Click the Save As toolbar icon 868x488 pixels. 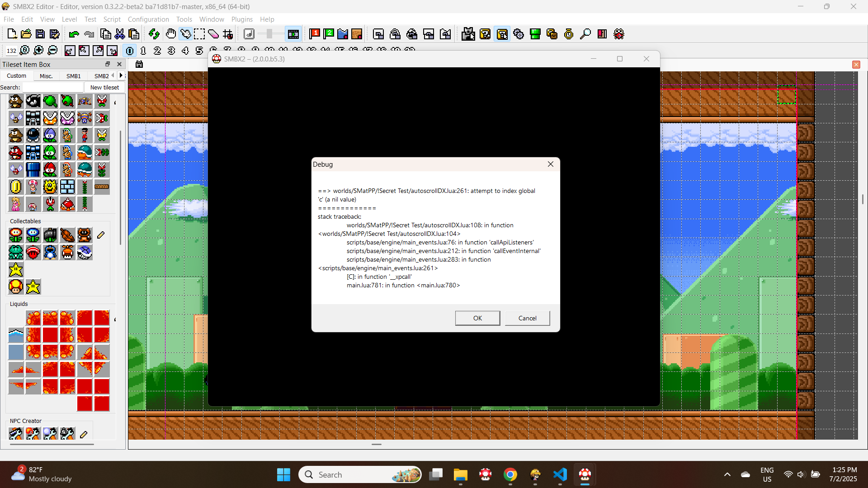point(55,34)
